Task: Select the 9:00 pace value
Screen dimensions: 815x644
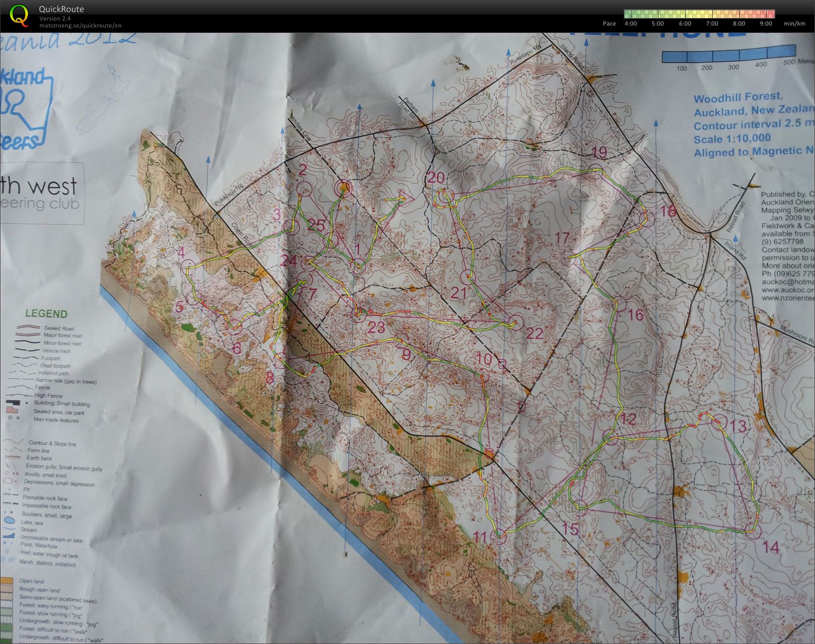Action: tap(766, 23)
